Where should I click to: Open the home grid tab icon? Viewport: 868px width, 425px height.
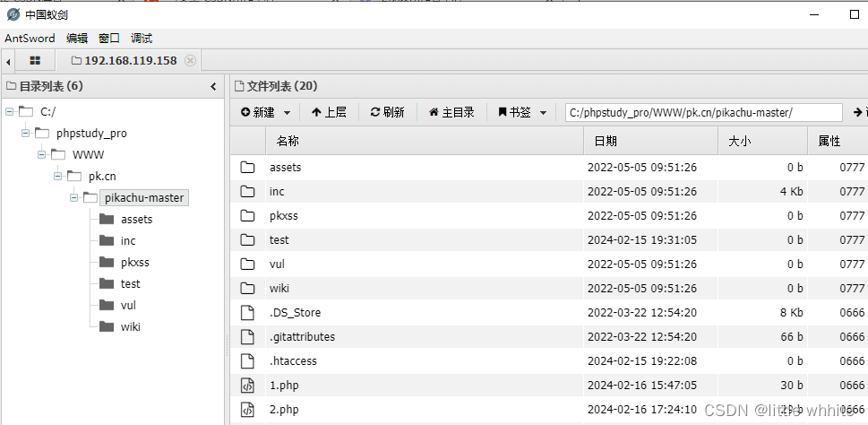click(x=35, y=60)
